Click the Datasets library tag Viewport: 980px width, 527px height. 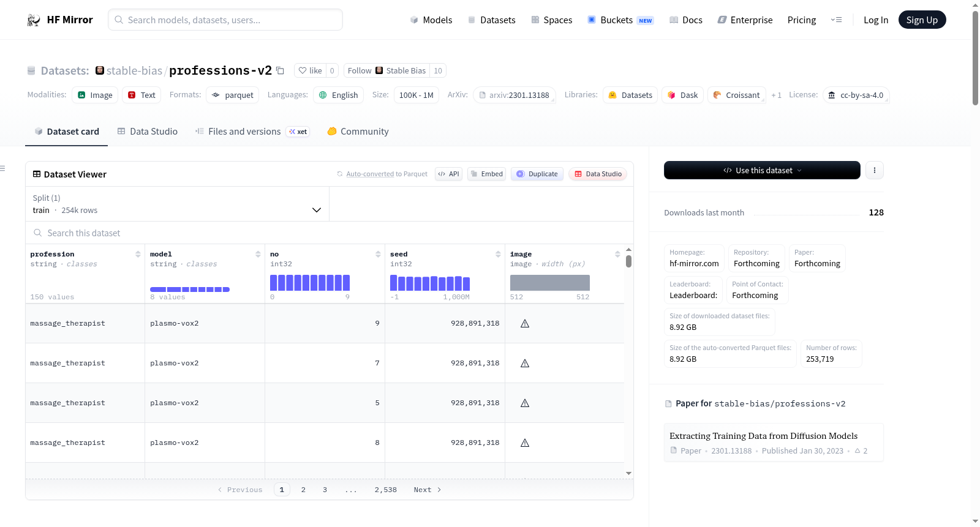point(630,95)
